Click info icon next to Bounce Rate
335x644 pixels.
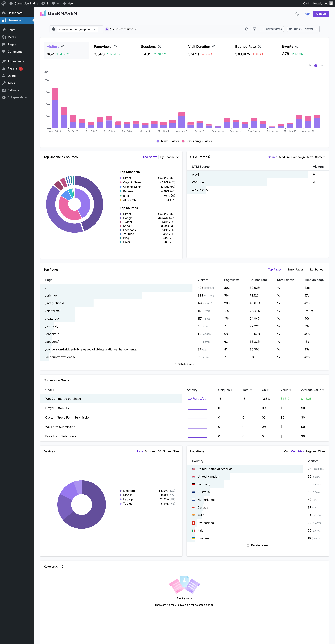click(259, 47)
